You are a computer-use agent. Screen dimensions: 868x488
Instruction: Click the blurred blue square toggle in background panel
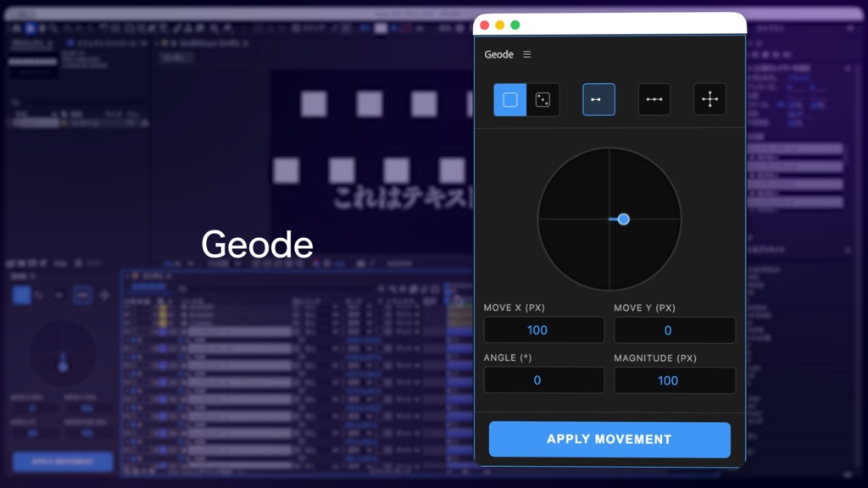point(21,295)
